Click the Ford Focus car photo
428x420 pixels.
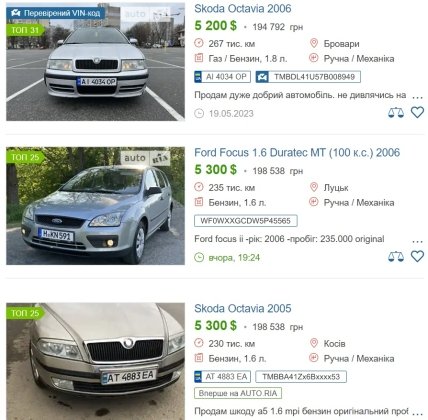click(x=95, y=206)
